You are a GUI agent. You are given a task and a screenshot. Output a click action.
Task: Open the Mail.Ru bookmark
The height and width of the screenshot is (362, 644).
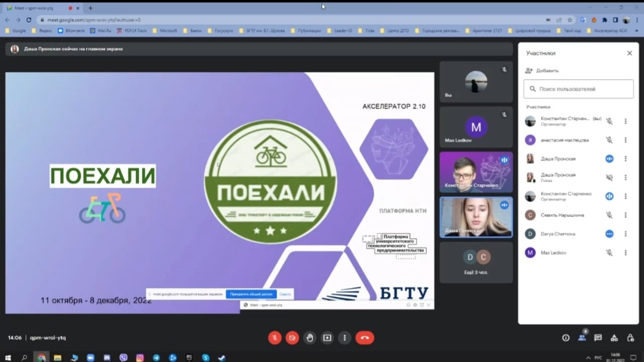tap(101, 30)
